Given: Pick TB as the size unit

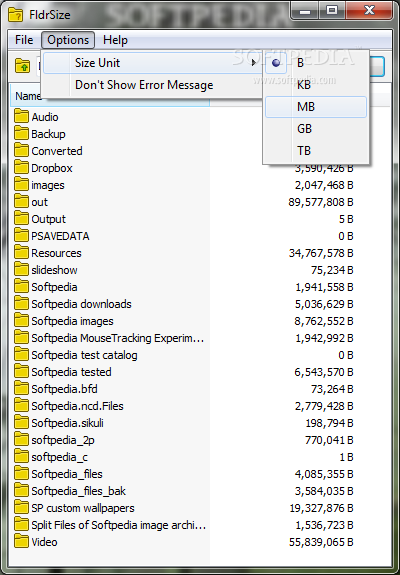Looking at the screenshot, I should [x=316, y=150].
